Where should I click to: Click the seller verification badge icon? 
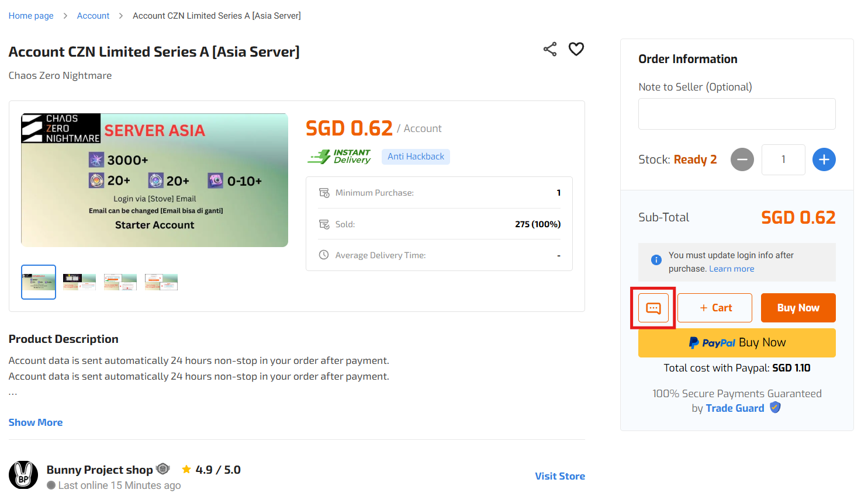pyautogui.click(x=163, y=469)
